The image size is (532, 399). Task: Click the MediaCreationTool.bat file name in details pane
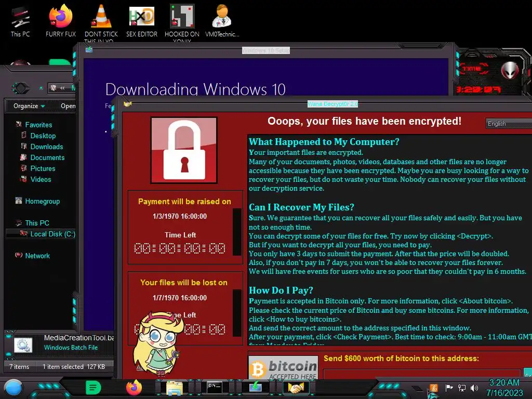point(79,338)
